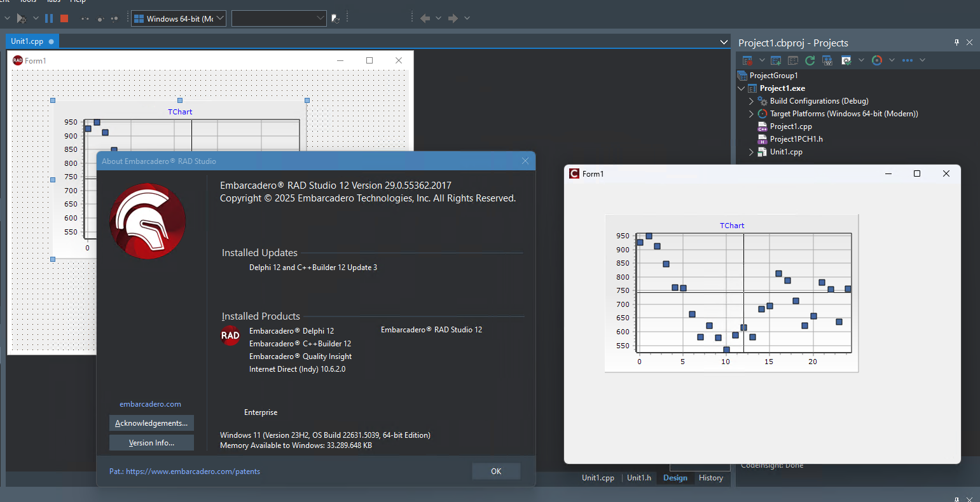Viewport: 980px width, 502px height.
Task: Click the Target Platforms circular icon in the tree
Action: pyautogui.click(x=762, y=114)
